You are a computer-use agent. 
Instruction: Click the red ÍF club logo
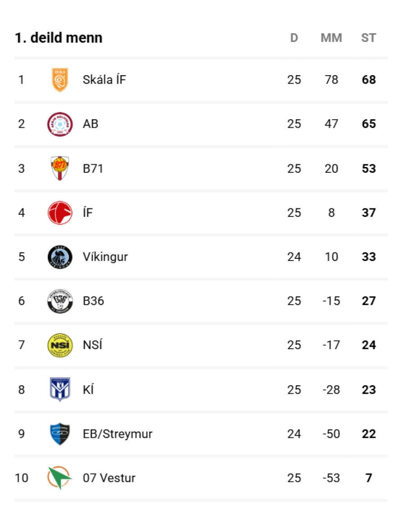pos(60,212)
